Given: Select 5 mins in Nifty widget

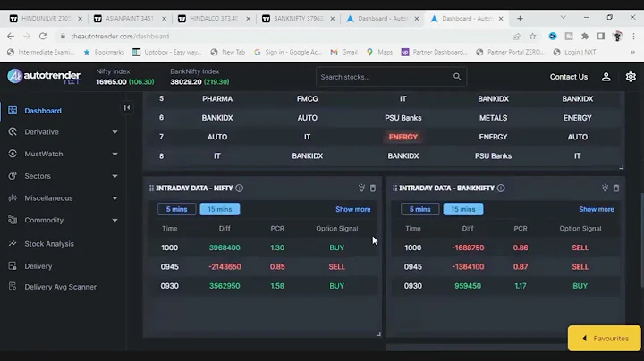Looking at the screenshot, I should click(x=176, y=209).
